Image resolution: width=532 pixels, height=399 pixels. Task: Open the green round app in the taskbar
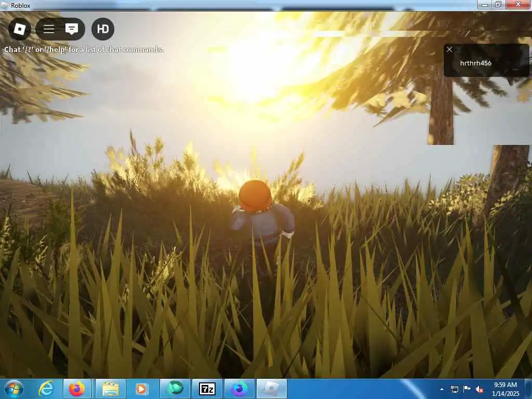tap(175, 389)
